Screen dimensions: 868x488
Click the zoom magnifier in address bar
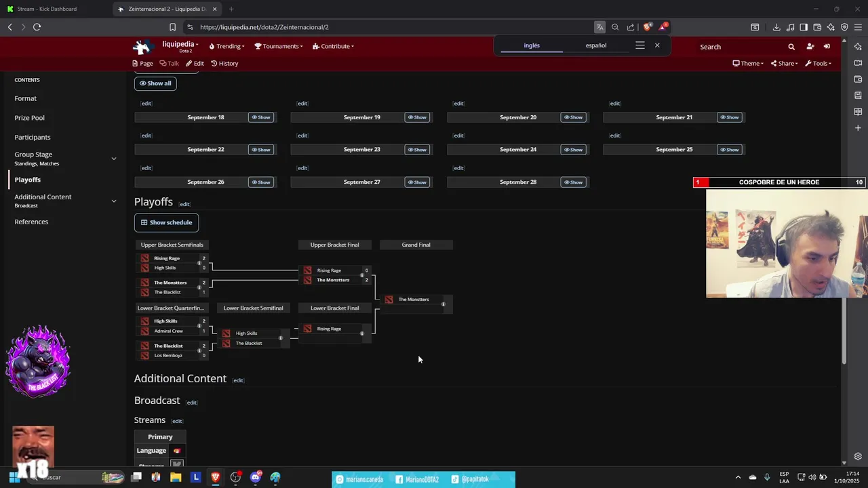coord(615,27)
